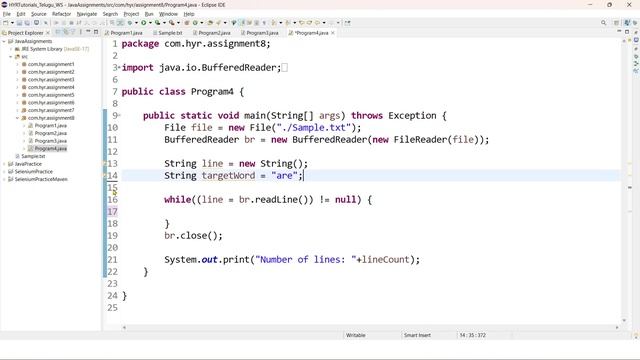Image resolution: width=640 pixels, height=360 pixels.
Task: Collapse the src folder
Action: (x=11, y=57)
